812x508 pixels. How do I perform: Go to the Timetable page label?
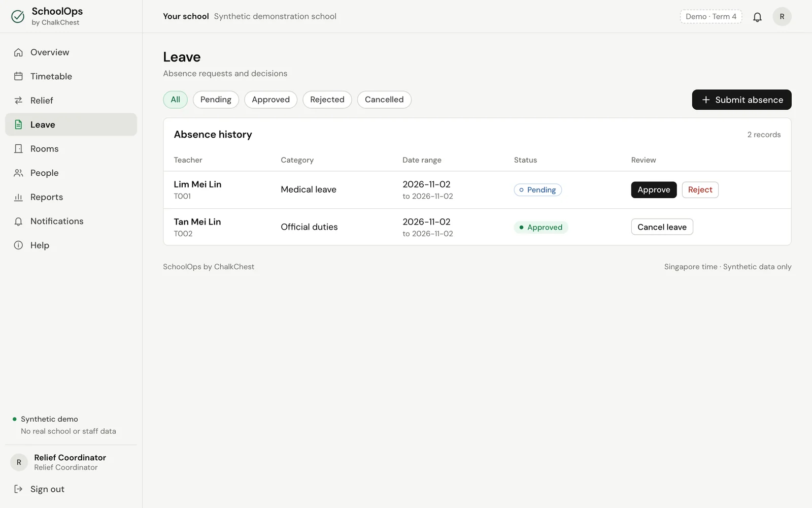pyautogui.click(x=51, y=76)
